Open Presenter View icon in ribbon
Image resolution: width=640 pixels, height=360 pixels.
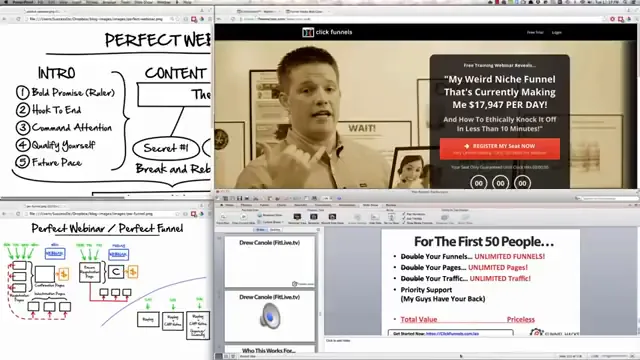(297, 216)
